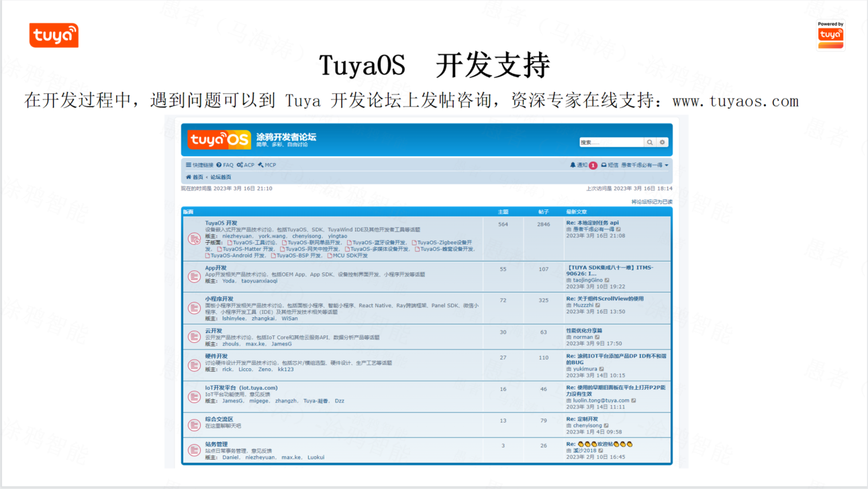Open the TuyaOS-BSP 开发 subforum
The height and width of the screenshot is (489, 868).
click(297, 256)
